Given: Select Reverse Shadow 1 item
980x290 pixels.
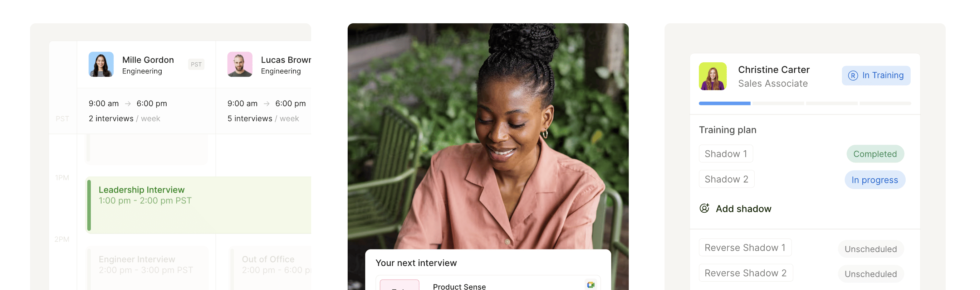Looking at the screenshot, I should (x=745, y=247).
